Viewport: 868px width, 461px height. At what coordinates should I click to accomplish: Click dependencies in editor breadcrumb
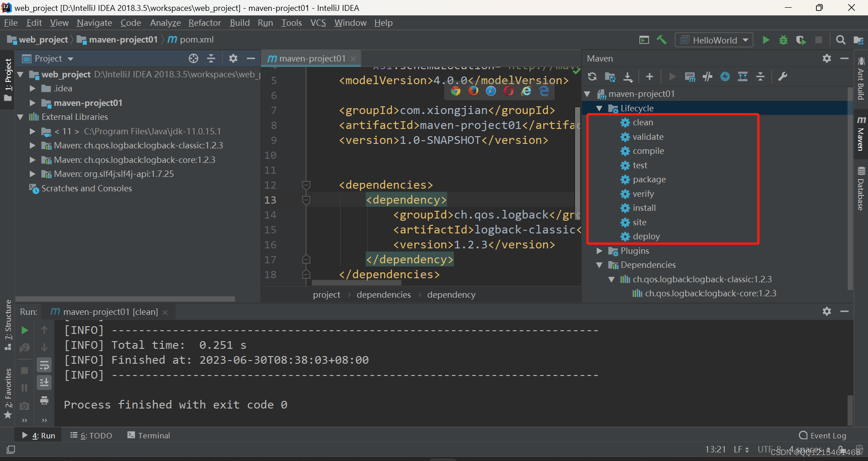pos(384,295)
